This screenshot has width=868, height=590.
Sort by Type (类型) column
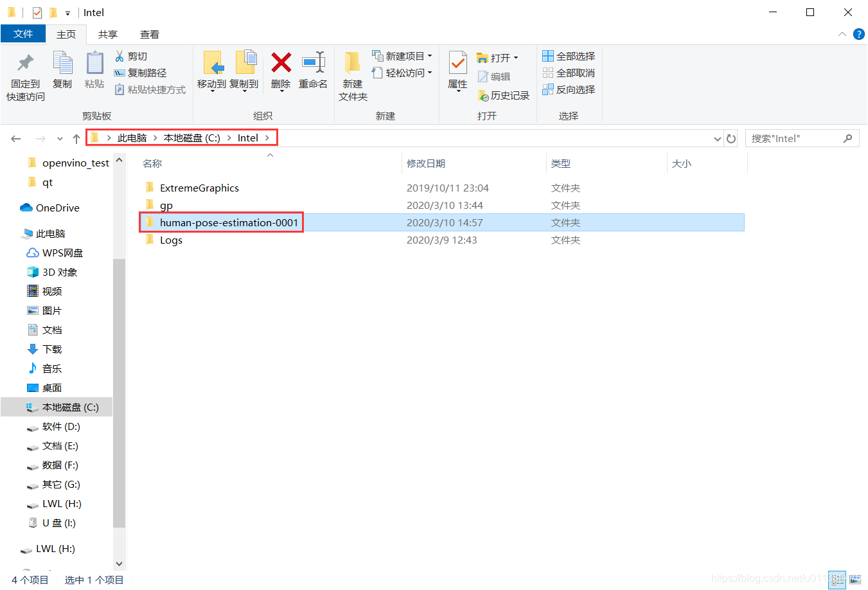(x=561, y=164)
